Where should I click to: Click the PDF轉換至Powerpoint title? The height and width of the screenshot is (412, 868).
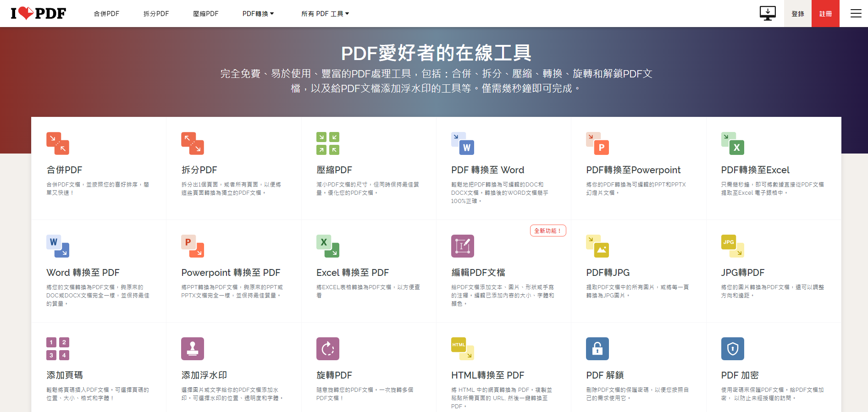(x=633, y=170)
